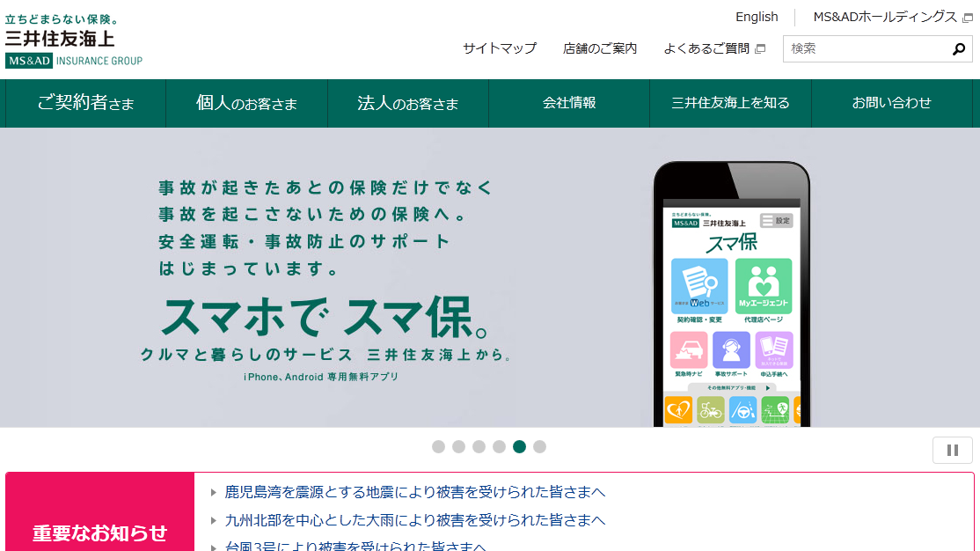Click 事故サポート headset icon on phone
Image resolution: width=980 pixels, height=551 pixels.
pos(731,350)
